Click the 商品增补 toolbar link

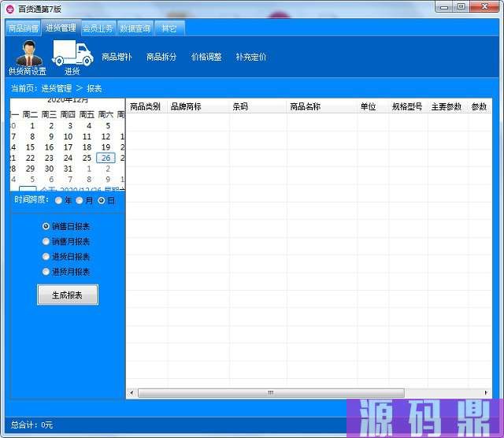117,57
